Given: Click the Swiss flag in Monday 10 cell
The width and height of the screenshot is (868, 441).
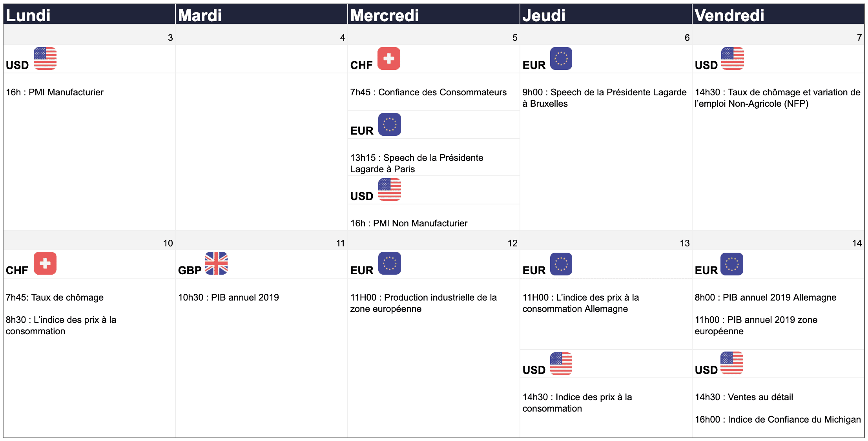Looking at the screenshot, I should point(45,263).
